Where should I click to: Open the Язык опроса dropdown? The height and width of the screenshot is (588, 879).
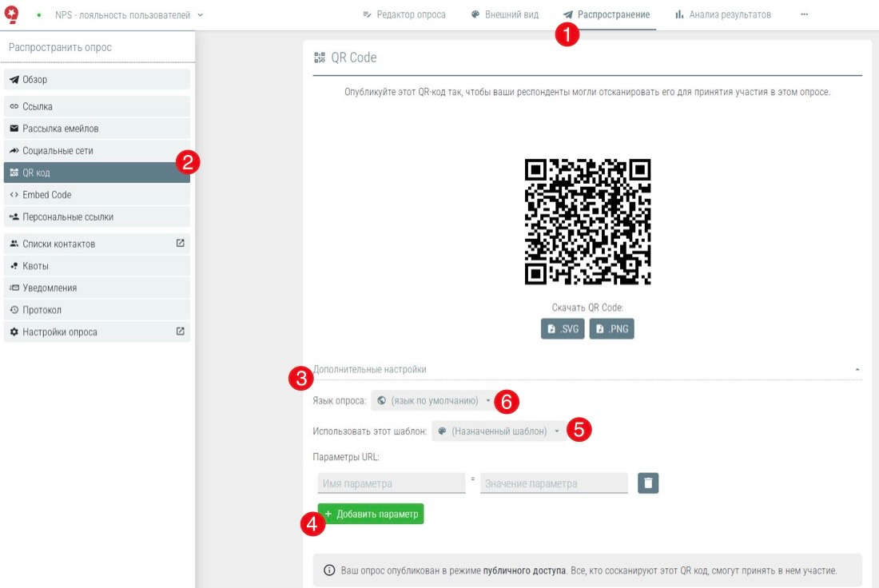[x=432, y=400]
